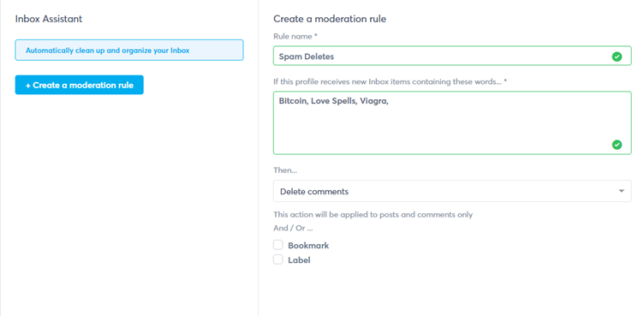Click the 'Bitcoin, Love Spells, Viagra,' keywords text area
Viewport: 644px width, 316px height.
point(452,122)
